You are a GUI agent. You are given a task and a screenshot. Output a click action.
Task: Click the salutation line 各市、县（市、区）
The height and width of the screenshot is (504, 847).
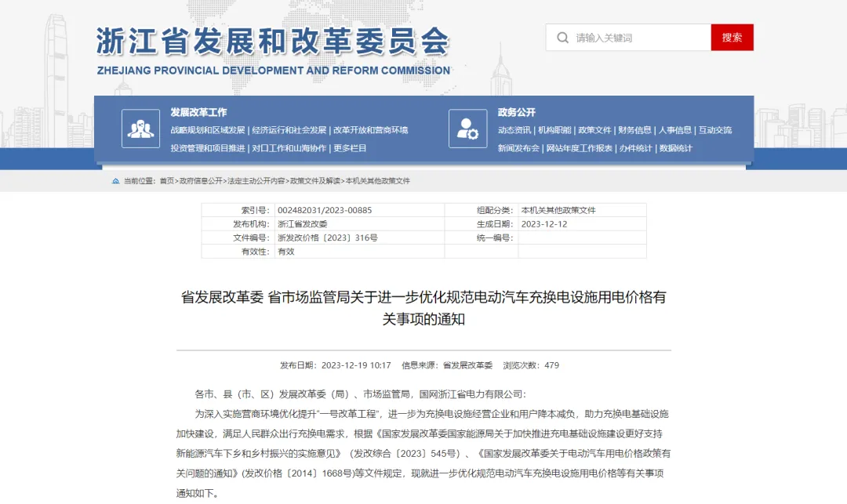(x=360, y=394)
